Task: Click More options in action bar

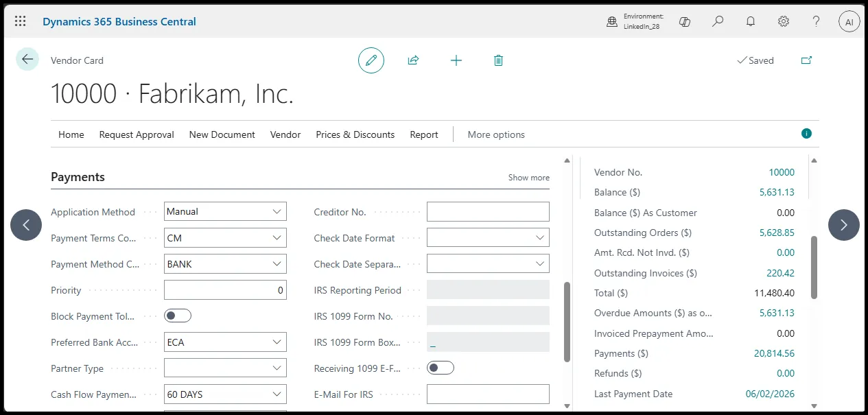Action: pyautogui.click(x=496, y=134)
